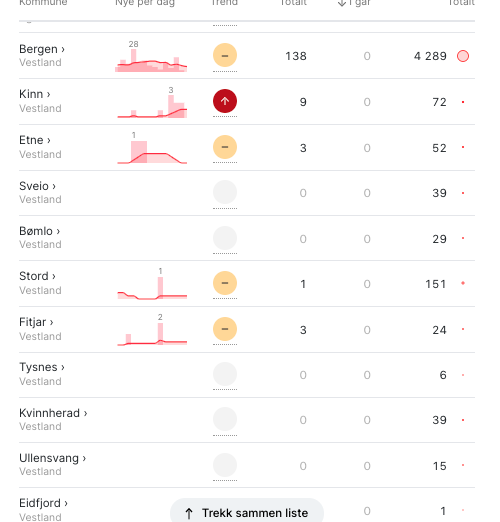The image size is (500, 522).
Task: Click the Fitjar daily cases sparkline
Action: 152,330
